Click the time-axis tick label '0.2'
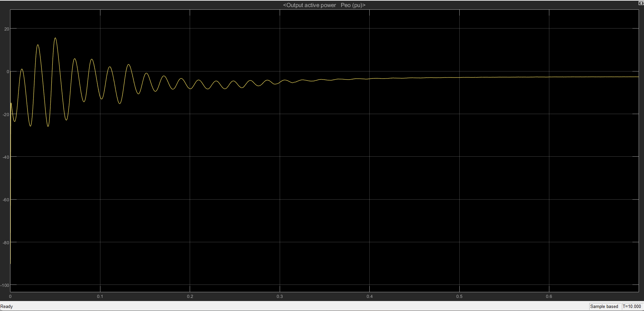Viewport: 644px width, 311px height. point(190,296)
